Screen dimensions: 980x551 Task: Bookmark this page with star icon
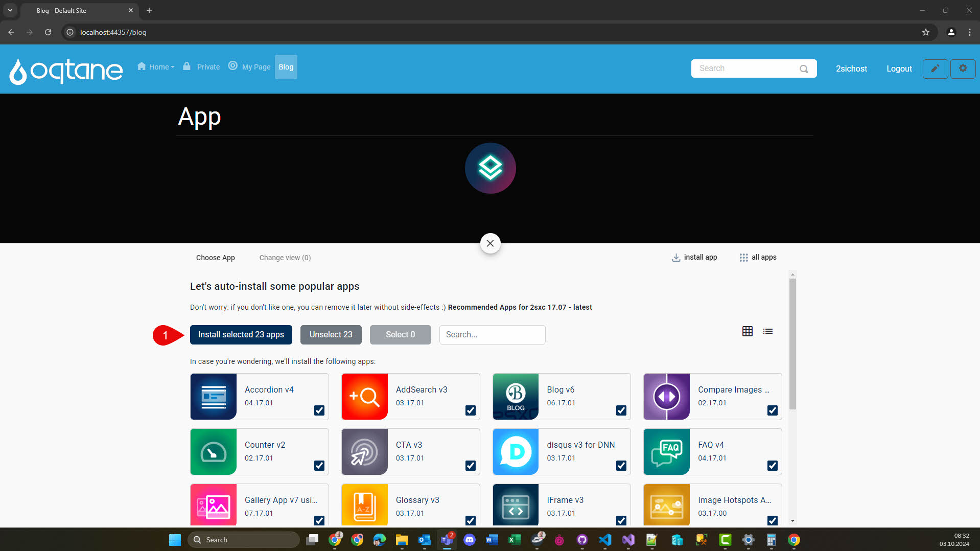pyautogui.click(x=925, y=32)
